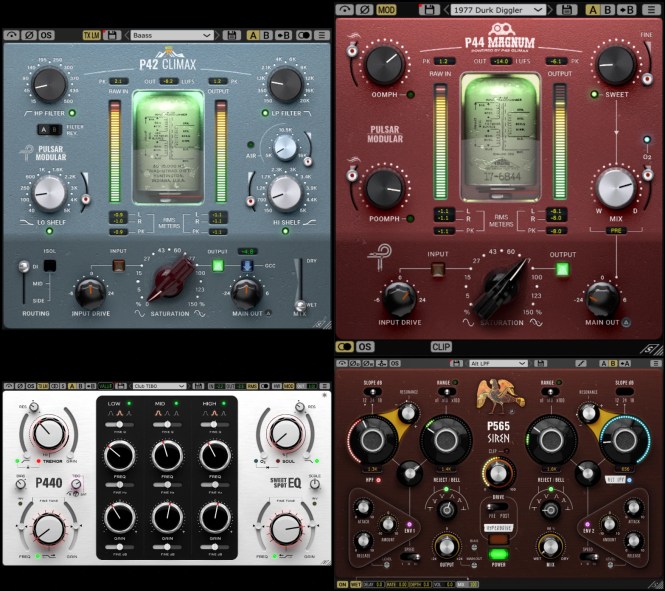Enable OS oversampling in P42 Climax toolbar
Image resolution: width=665 pixels, height=591 pixels.
coord(46,35)
